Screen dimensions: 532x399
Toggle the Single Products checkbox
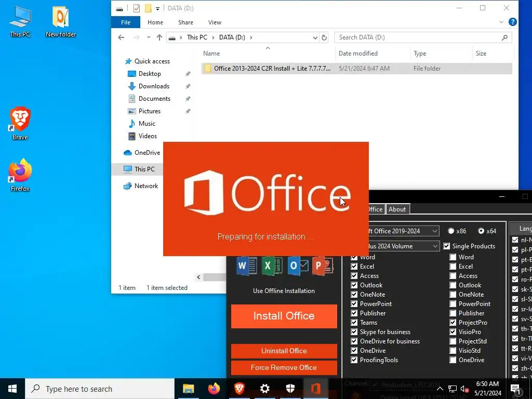click(x=446, y=246)
